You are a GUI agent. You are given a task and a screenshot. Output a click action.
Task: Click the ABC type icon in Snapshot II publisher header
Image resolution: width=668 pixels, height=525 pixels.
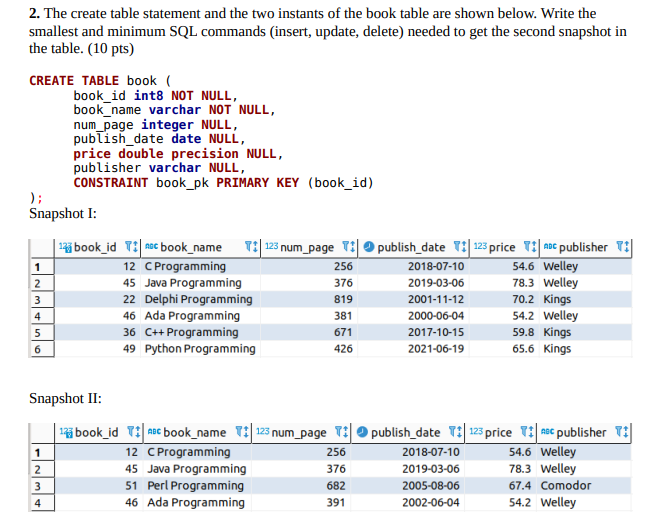point(547,431)
